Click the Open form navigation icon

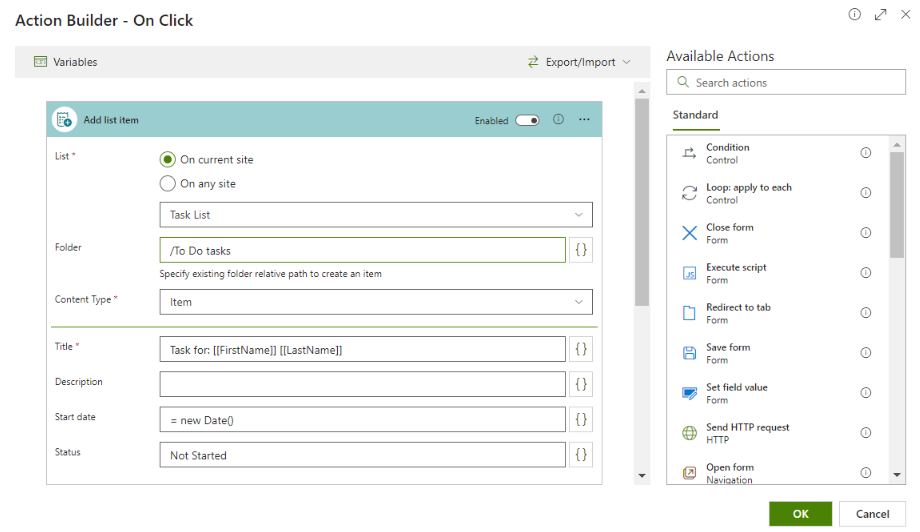click(689, 472)
